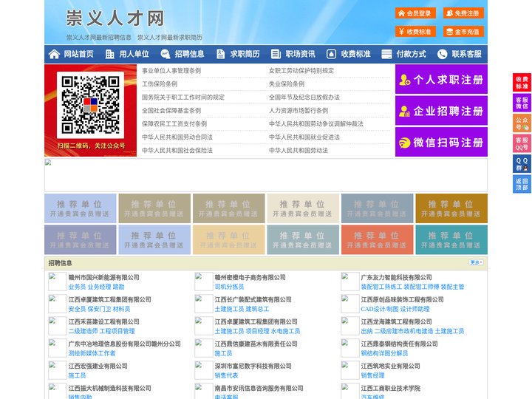Image resolution: width=532 pixels, height=399 pixels.
Task: Click the 企业招聘注册 purple banner
Action: point(441,111)
